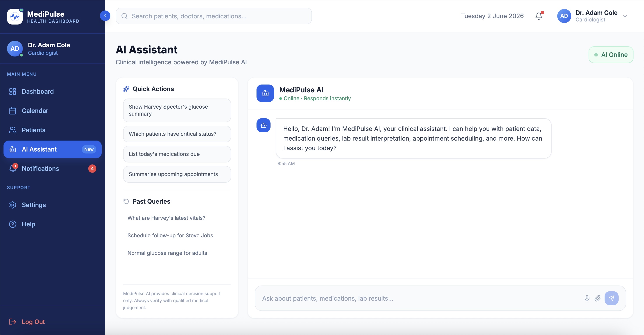Click the send message paper plane button
644x335 pixels.
click(x=611, y=298)
